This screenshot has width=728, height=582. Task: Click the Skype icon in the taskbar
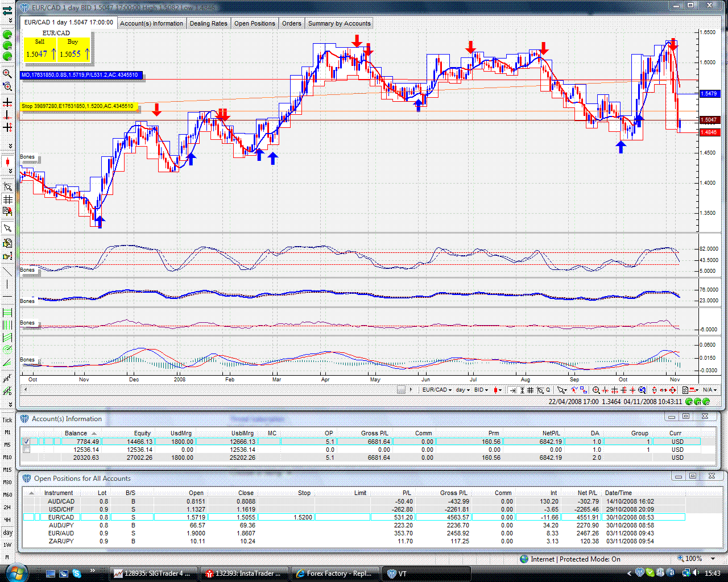click(x=77, y=573)
